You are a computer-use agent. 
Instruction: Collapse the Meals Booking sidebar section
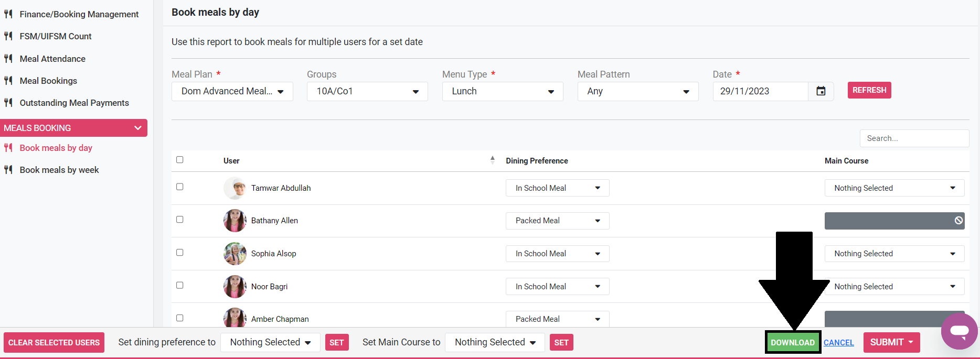[137, 128]
